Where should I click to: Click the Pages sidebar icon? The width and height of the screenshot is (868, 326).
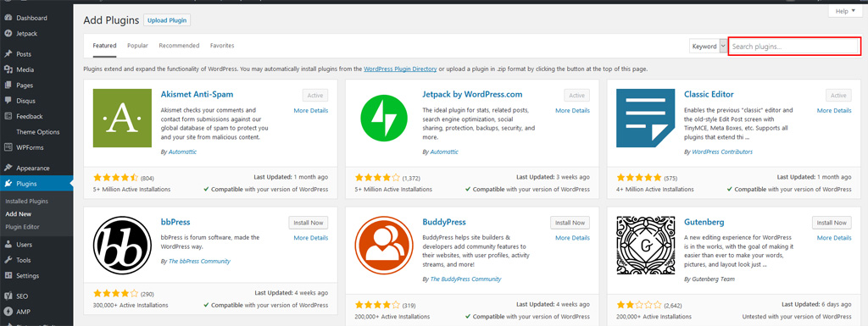8,85
